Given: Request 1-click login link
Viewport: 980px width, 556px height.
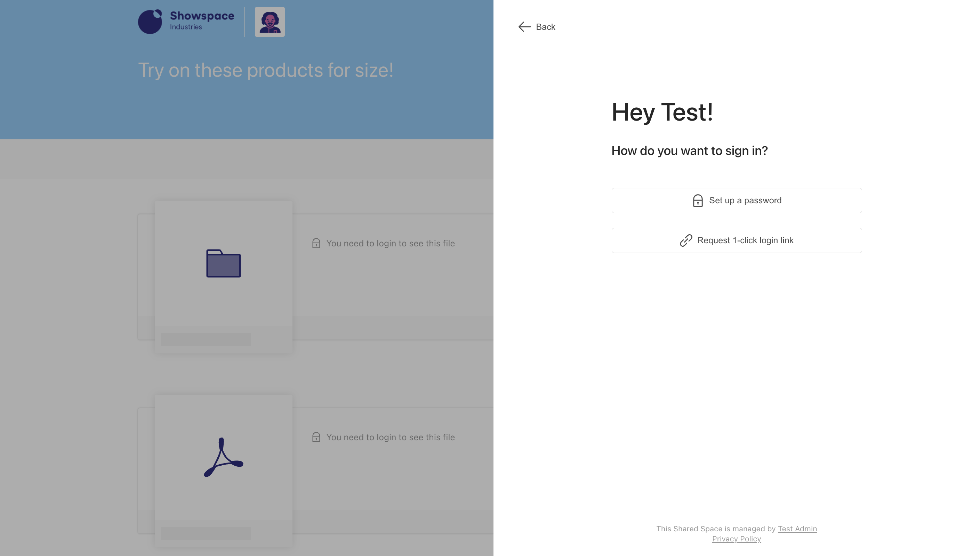Looking at the screenshot, I should coord(736,240).
